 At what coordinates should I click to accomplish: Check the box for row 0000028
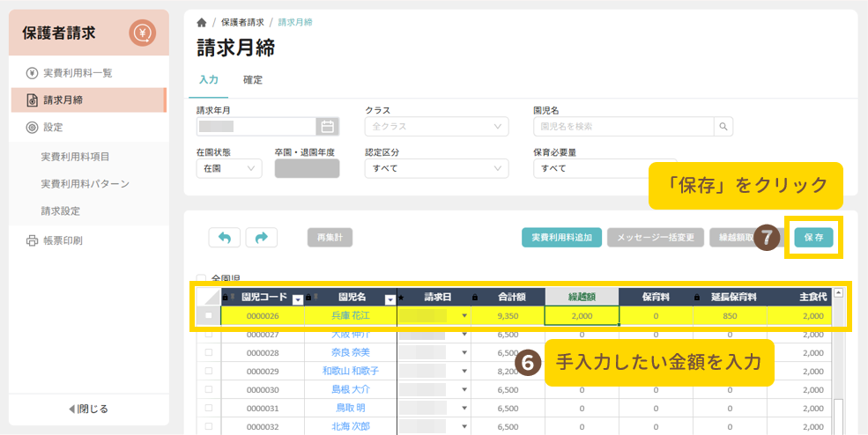(x=209, y=352)
